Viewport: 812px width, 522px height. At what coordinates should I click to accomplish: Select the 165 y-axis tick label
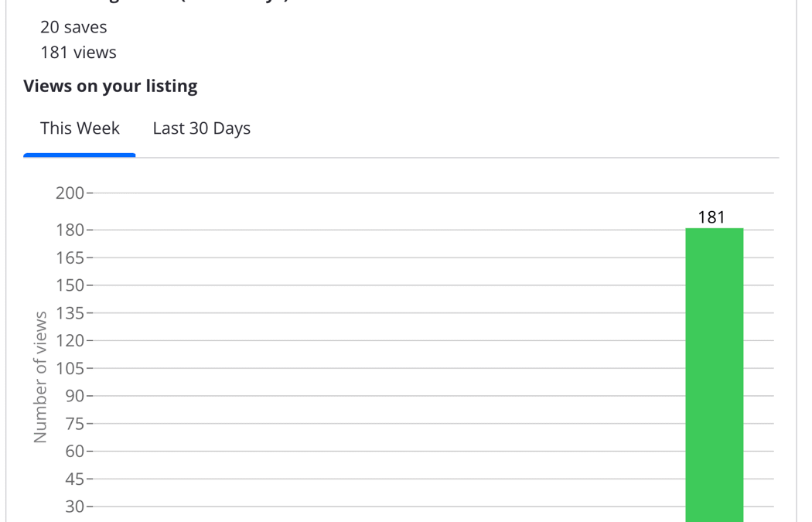point(70,258)
